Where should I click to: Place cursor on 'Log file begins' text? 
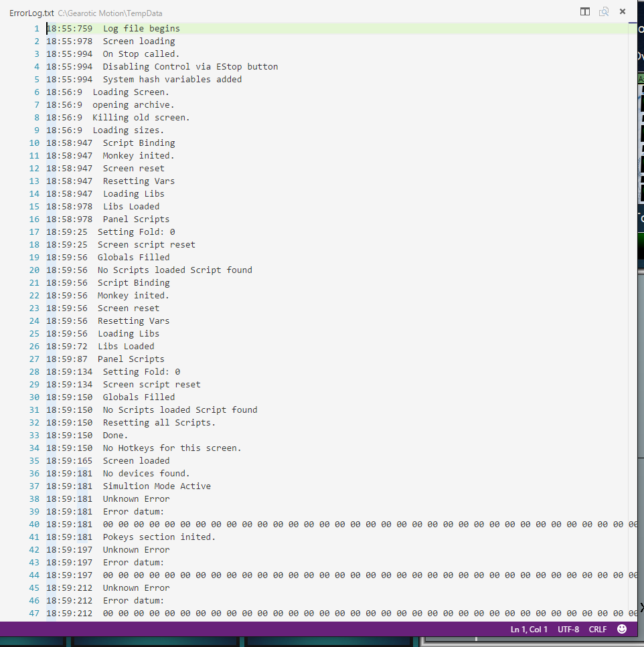click(141, 29)
